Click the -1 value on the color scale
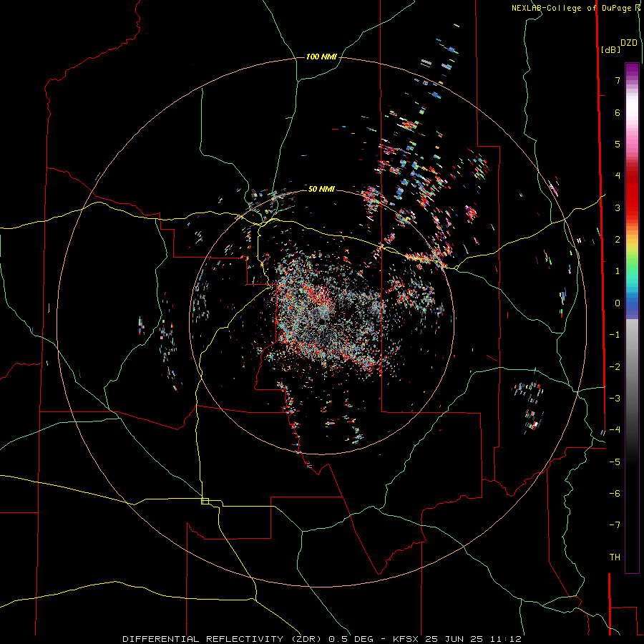The width and height of the screenshot is (644, 644). click(615, 335)
